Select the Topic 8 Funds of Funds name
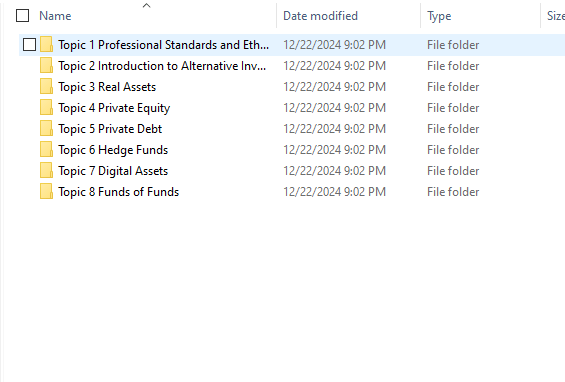Image resolution: width=565 pixels, height=382 pixels. pos(119,192)
